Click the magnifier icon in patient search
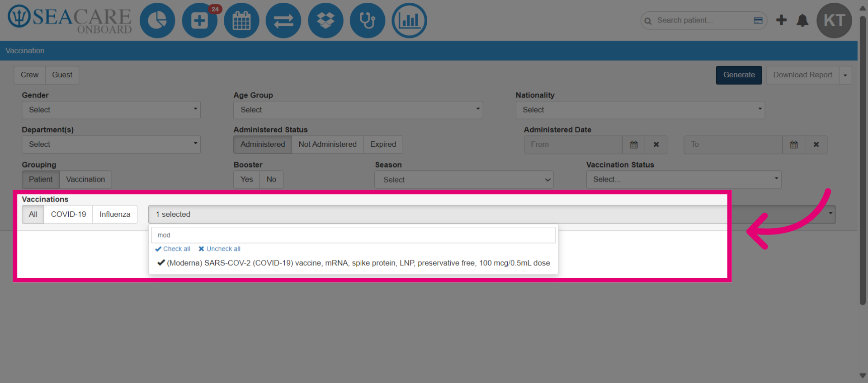 [x=648, y=21]
